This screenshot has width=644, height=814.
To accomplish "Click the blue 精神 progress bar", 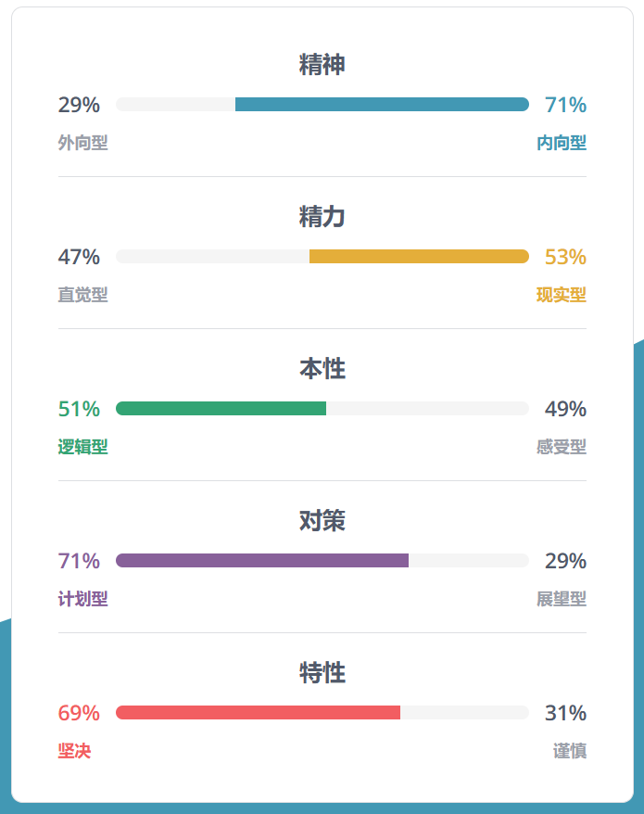I will point(382,105).
